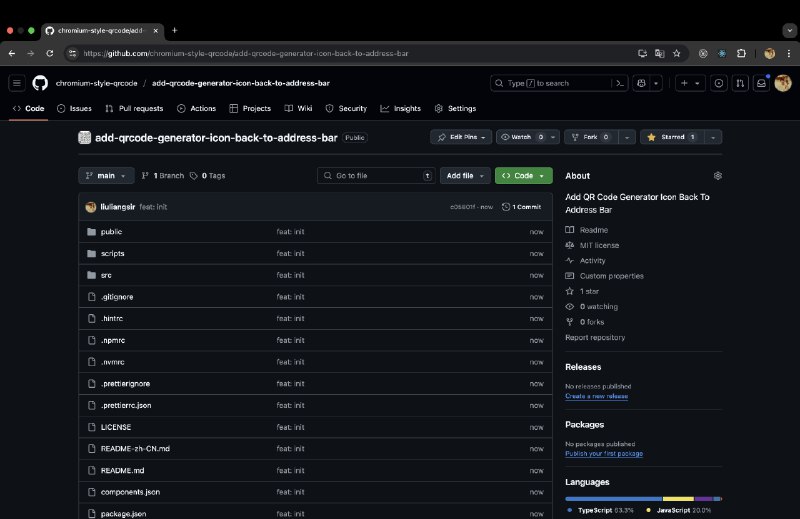Expand the Add file dropdown
The image size is (800, 519).
464,175
